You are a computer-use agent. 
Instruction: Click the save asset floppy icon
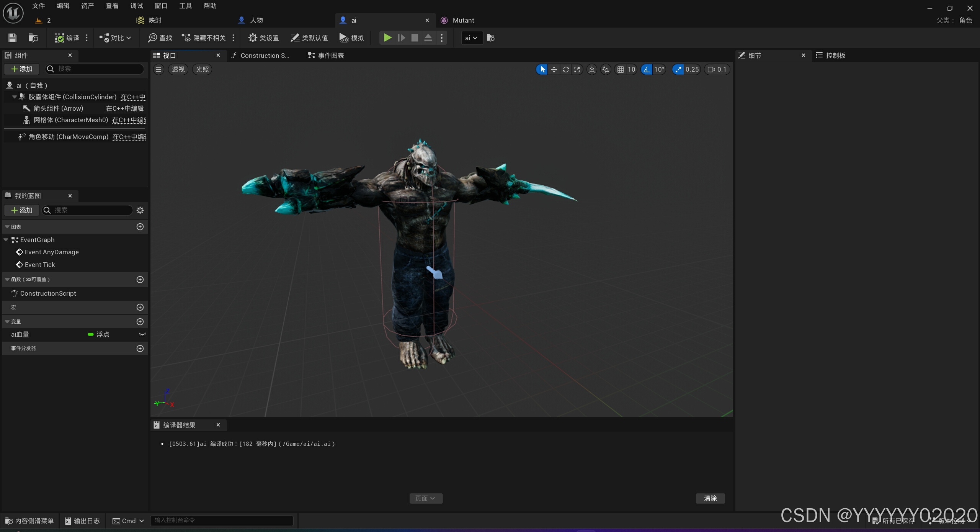[12, 38]
